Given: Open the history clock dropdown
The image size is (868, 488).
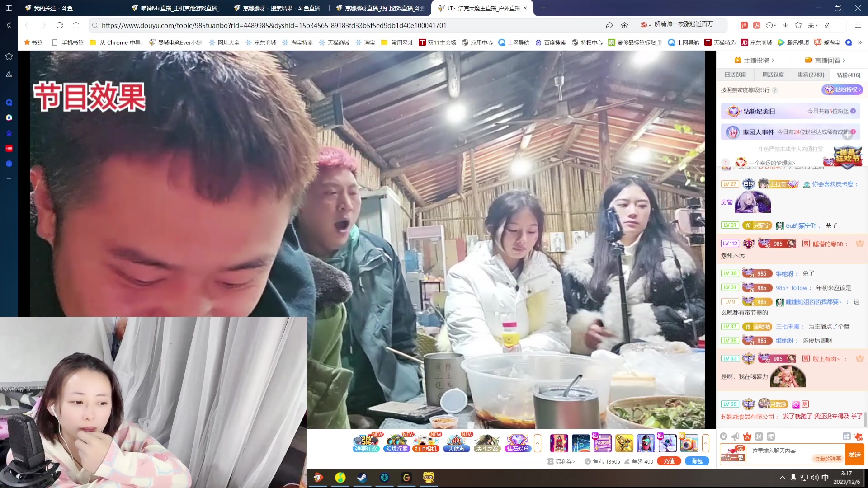Looking at the screenshot, I should 771,25.
